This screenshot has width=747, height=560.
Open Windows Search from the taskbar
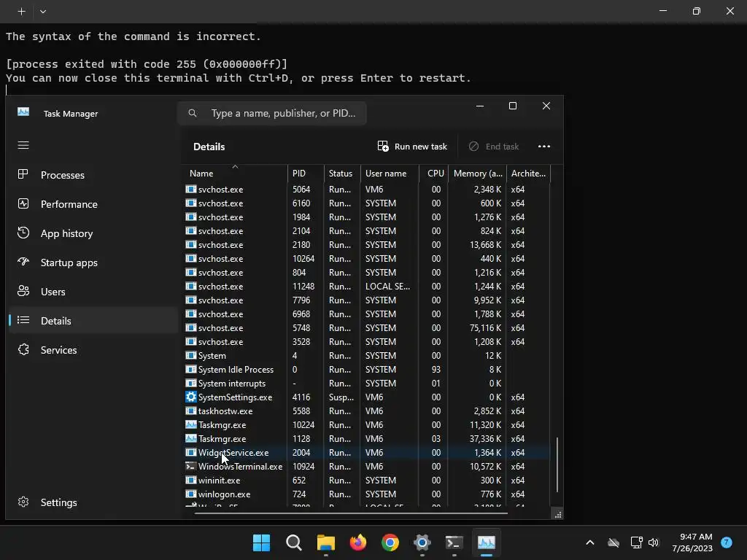293,542
